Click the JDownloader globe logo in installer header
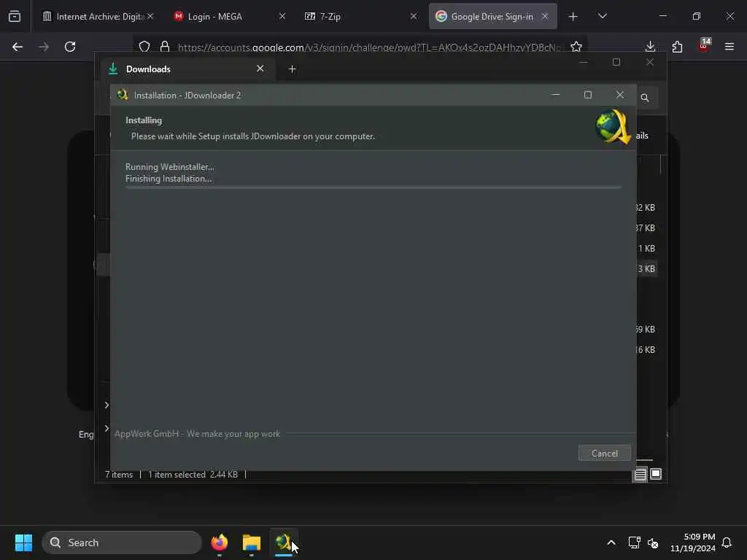747x560 pixels. [x=613, y=127]
